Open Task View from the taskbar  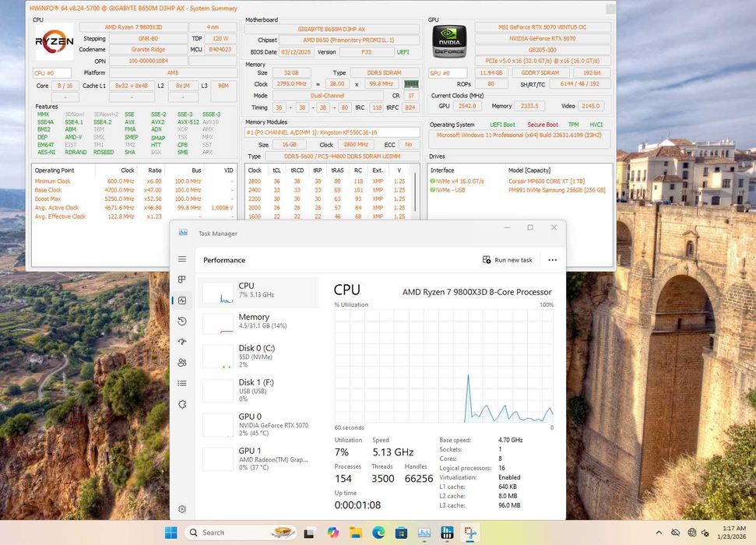[x=309, y=533]
